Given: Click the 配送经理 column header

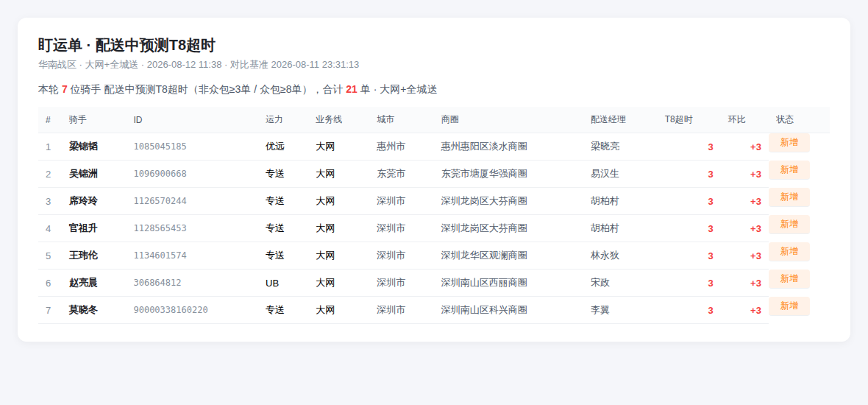Looking at the screenshot, I should click(608, 120).
